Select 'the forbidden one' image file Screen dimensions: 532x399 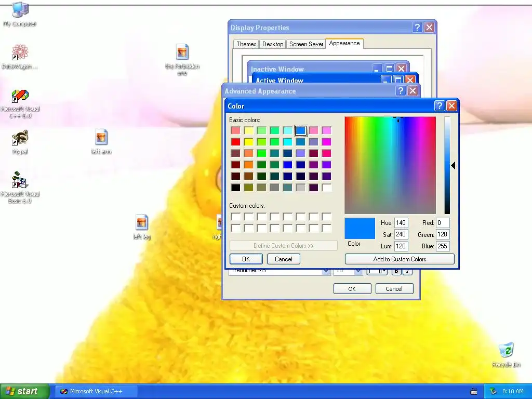(x=182, y=60)
